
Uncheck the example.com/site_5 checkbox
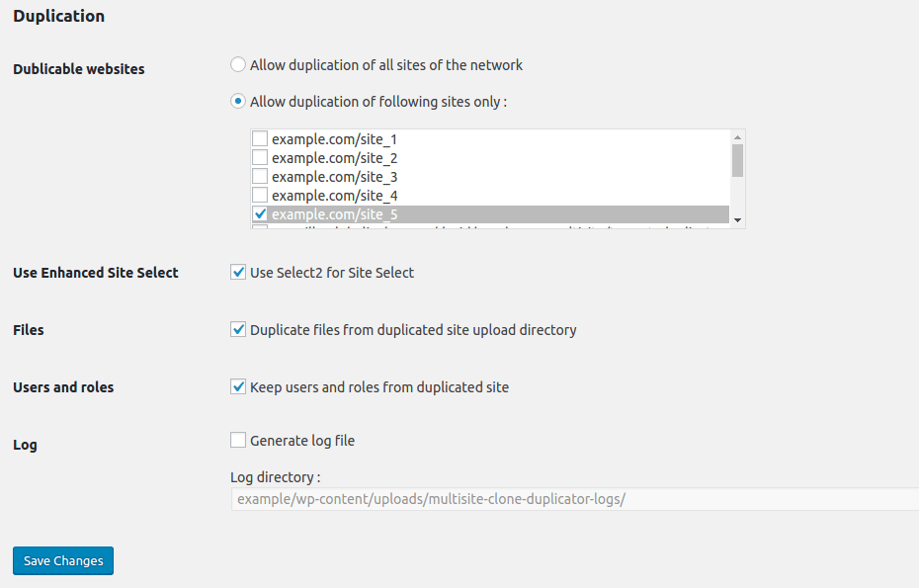click(260, 214)
